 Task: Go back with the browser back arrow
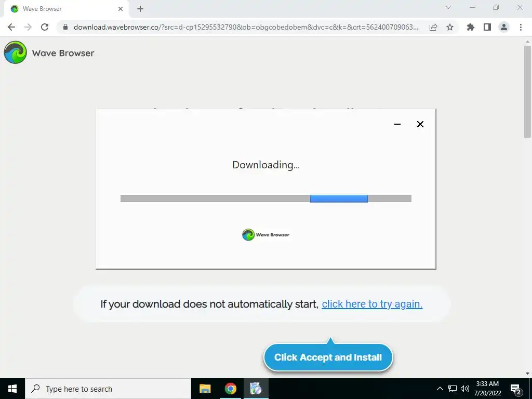(11, 27)
